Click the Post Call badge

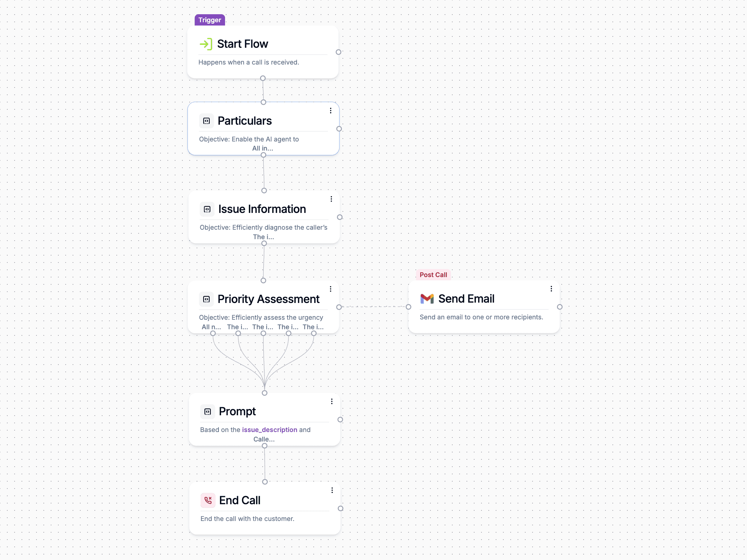point(433,275)
